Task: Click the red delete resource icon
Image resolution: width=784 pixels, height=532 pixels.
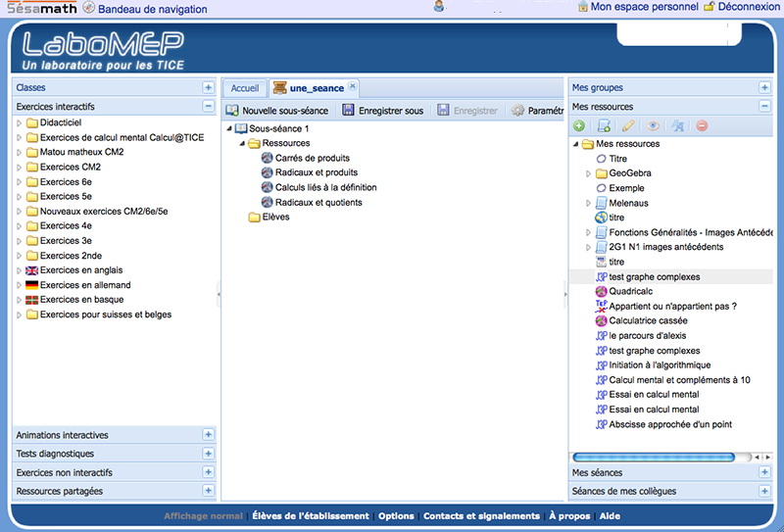Action: coord(702,126)
